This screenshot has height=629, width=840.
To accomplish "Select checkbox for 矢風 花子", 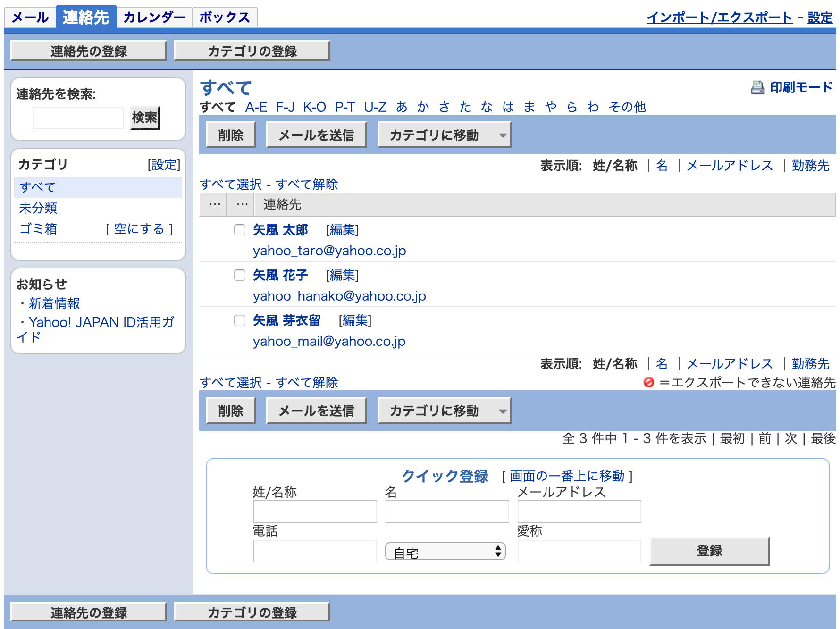I will (x=240, y=275).
